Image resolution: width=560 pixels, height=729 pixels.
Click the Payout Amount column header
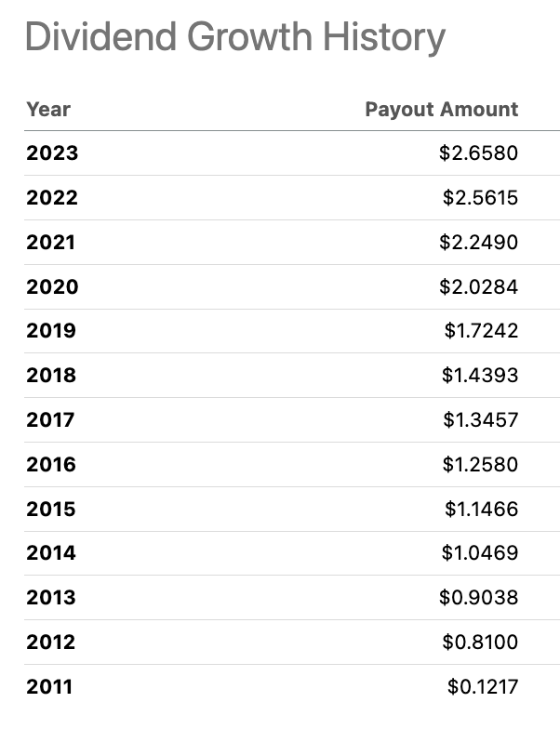point(441,109)
